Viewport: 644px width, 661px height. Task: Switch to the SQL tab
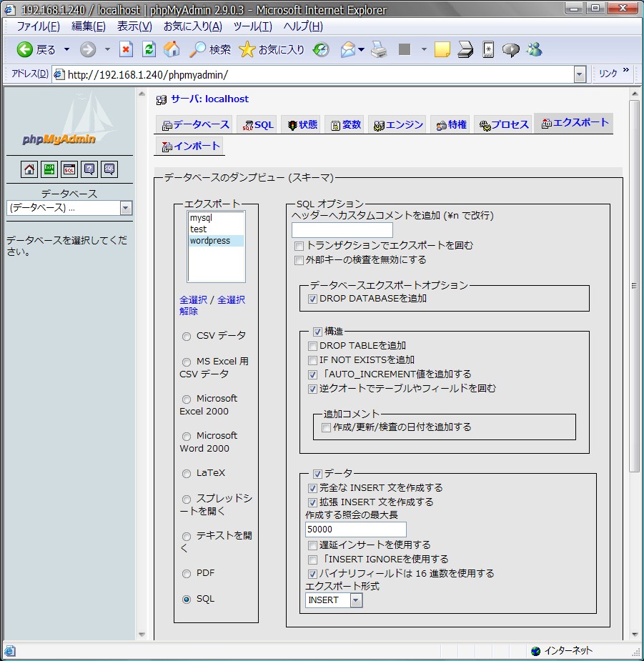(x=258, y=125)
